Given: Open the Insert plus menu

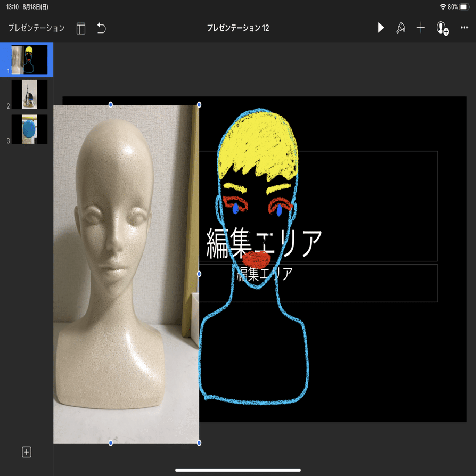Looking at the screenshot, I should click(x=421, y=28).
